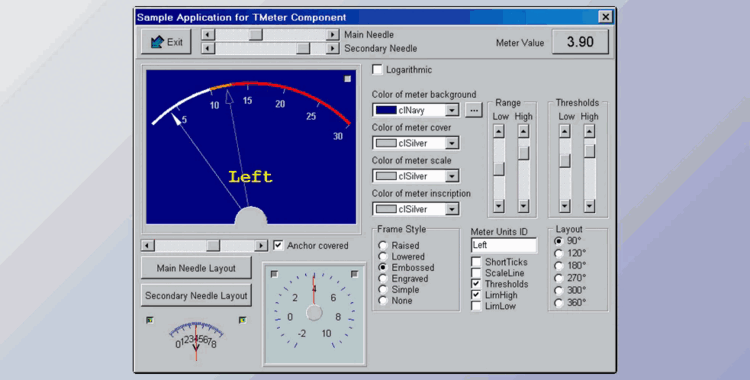This screenshot has height=380, width=750.
Task: Click right arrow of scrollbar under navy meter
Action: click(x=261, y=246)
